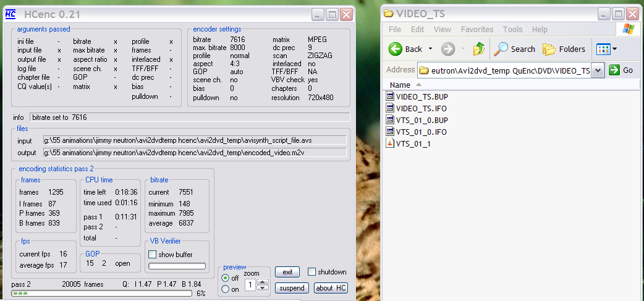Select the preview off radio button
Screen dimensions: 644x301
226,278
